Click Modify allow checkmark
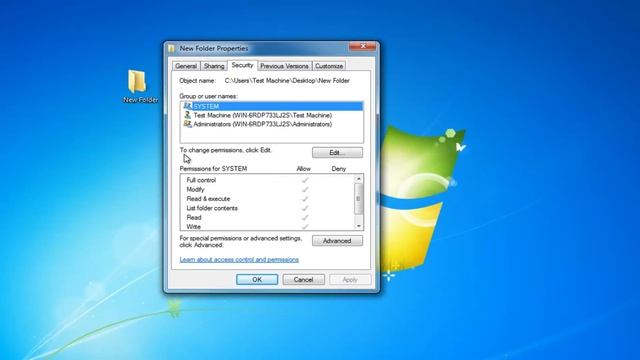 pos(305,189)
